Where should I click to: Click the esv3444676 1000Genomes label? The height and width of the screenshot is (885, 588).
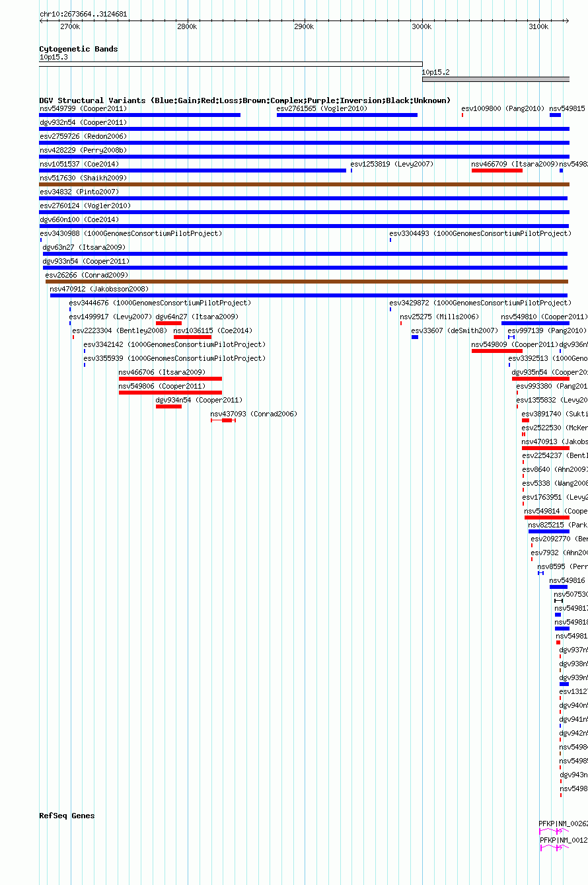(x=160, y=303)
